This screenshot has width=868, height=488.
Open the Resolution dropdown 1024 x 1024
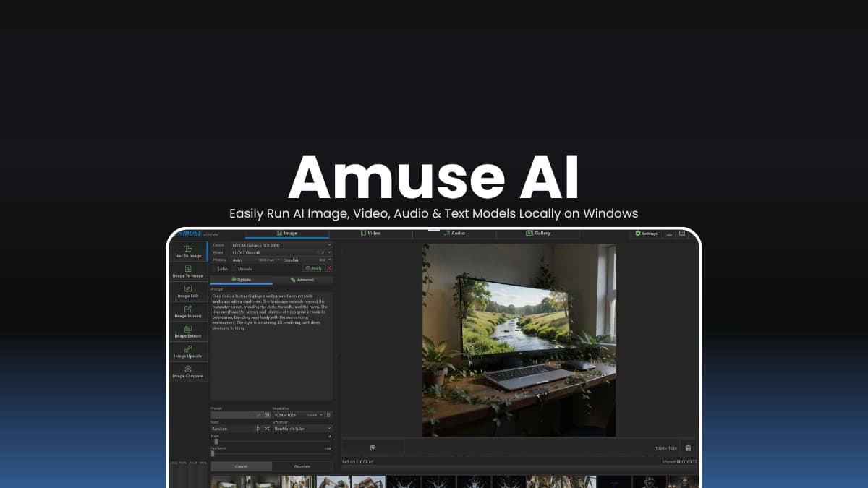[299, 415]
